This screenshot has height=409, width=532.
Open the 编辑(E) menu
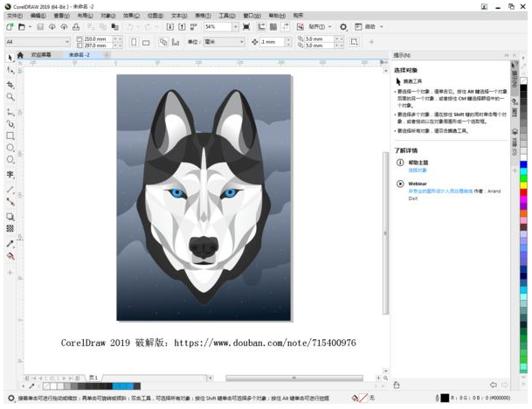38,16
